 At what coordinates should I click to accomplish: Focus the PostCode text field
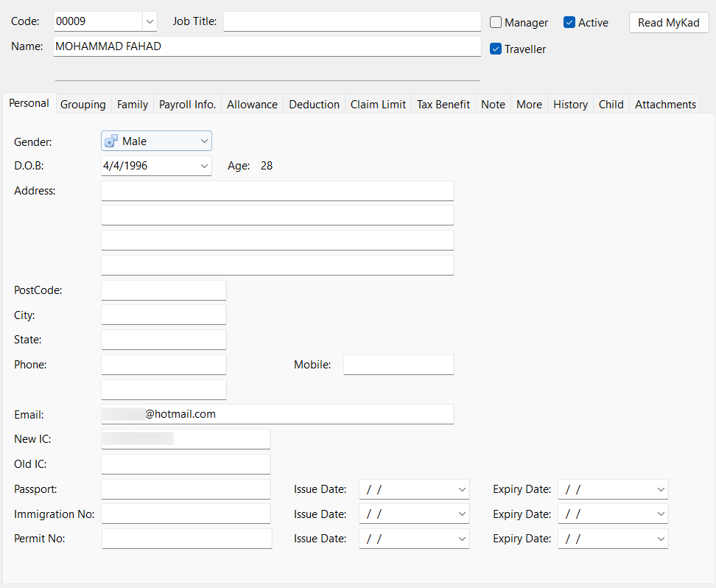point(164,290)
